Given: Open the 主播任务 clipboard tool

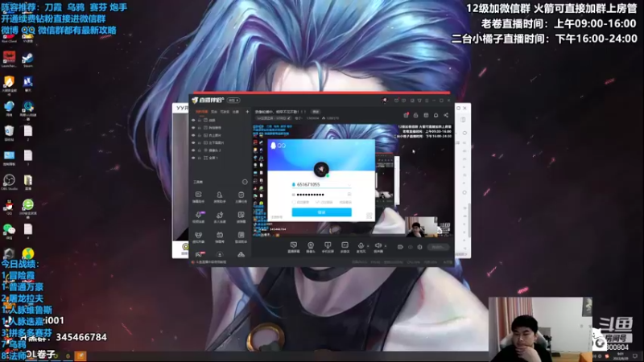Looking at the screenshot, I should (241, 196).
